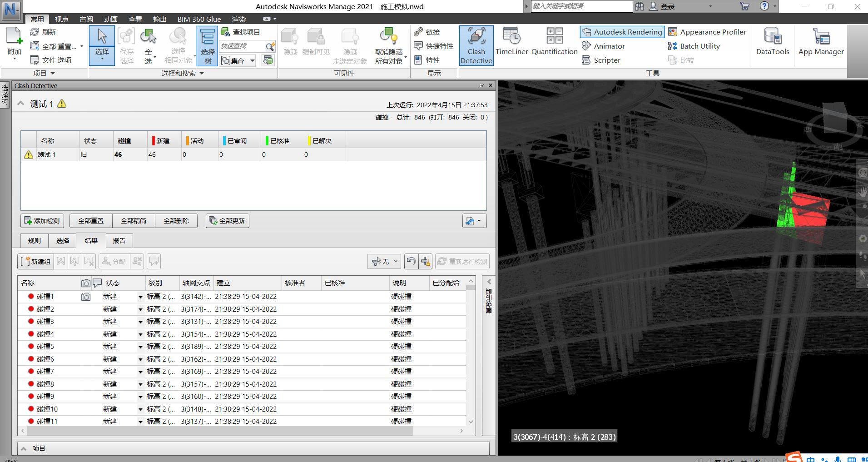Launch Batch Utility
Screen dimensions: 868x462
pos(694,46)
